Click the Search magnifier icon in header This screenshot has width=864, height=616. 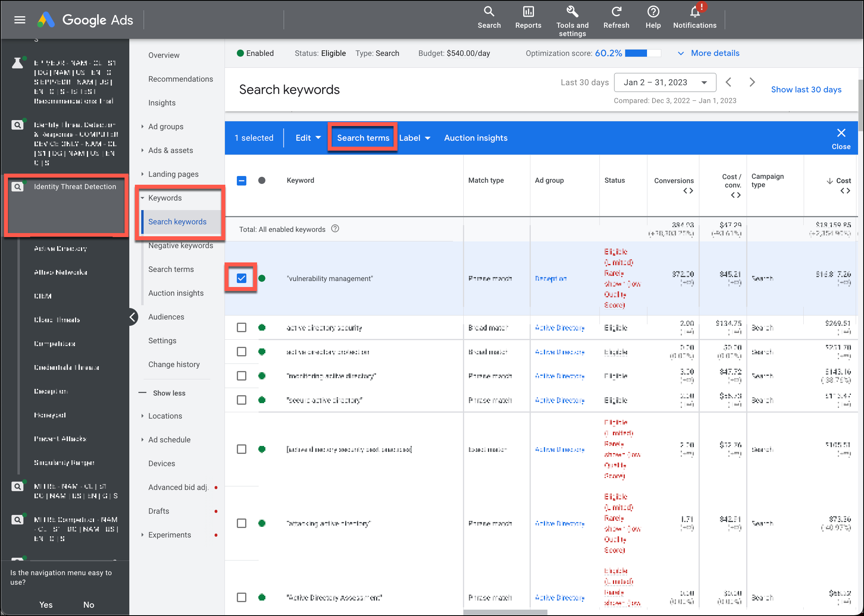(x=489, y=12)
